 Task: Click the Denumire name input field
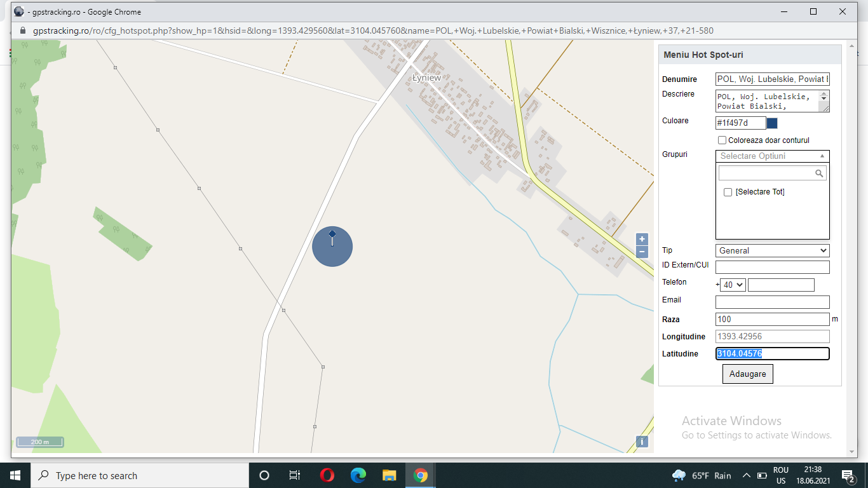(772, 79)
